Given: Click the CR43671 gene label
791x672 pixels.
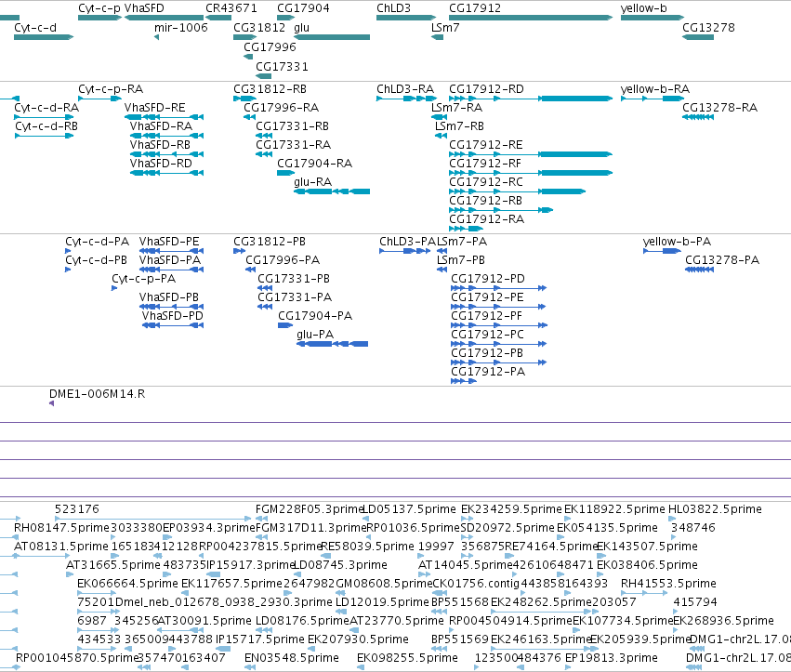Looking at the screenshot, I should [x=231, y=8].
